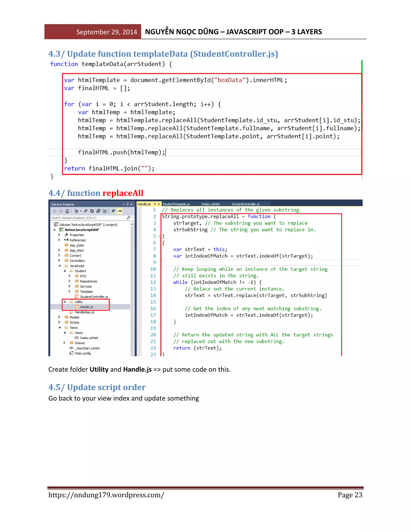Select StudentController.js in solution tree
This screenshot has height=532, width=411.
pos(94,297)
